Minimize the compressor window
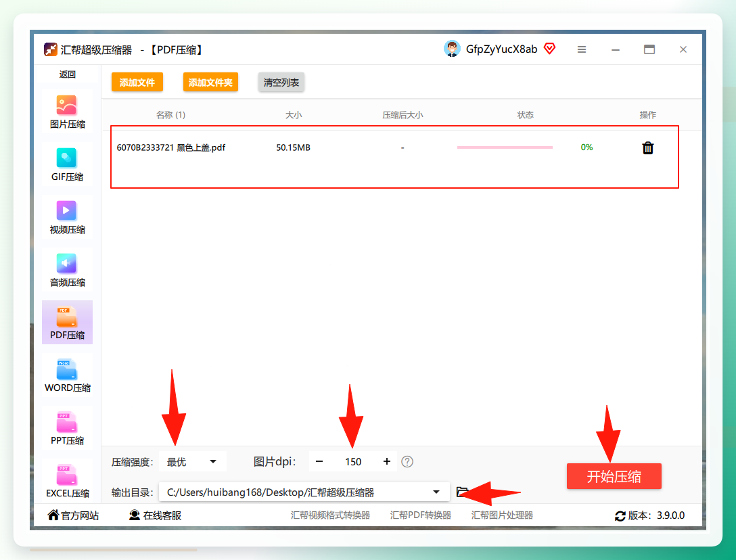 [x=616, y=49]
